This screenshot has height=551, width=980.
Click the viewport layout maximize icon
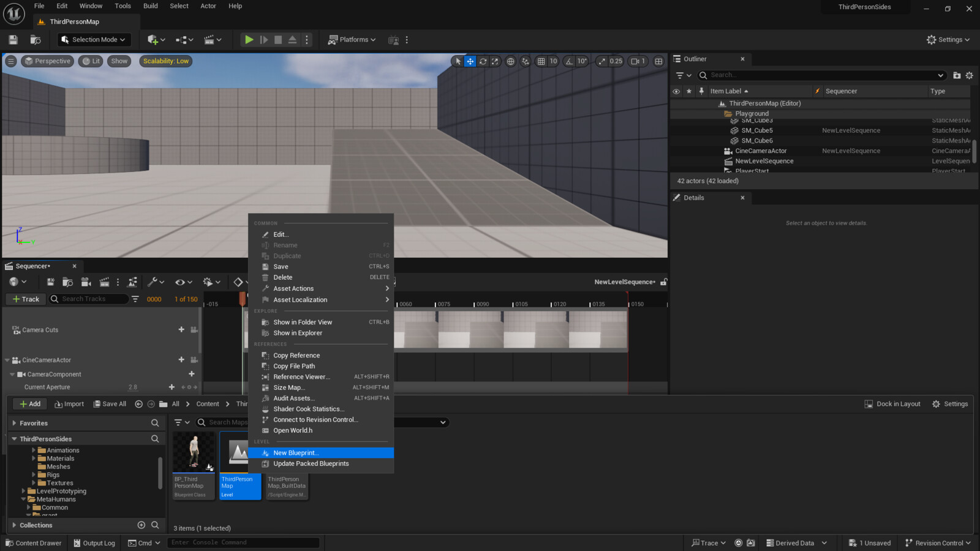pos(659,61)
